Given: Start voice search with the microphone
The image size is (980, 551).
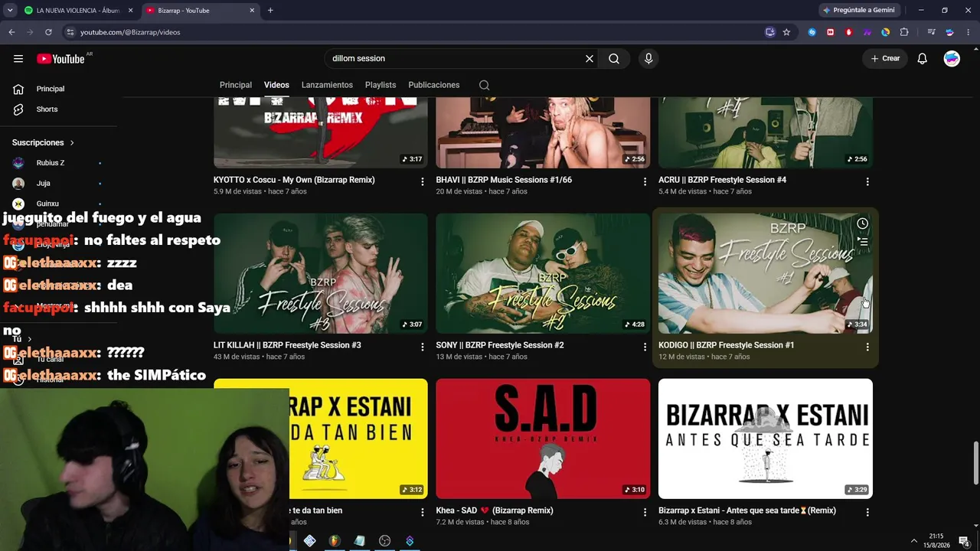Looking at the screenshot, I should click(648, 59).
